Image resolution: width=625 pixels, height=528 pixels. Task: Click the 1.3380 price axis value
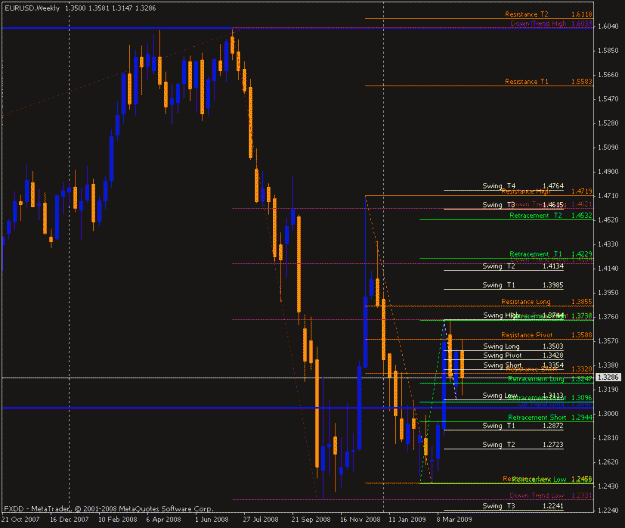coord(608,365)
